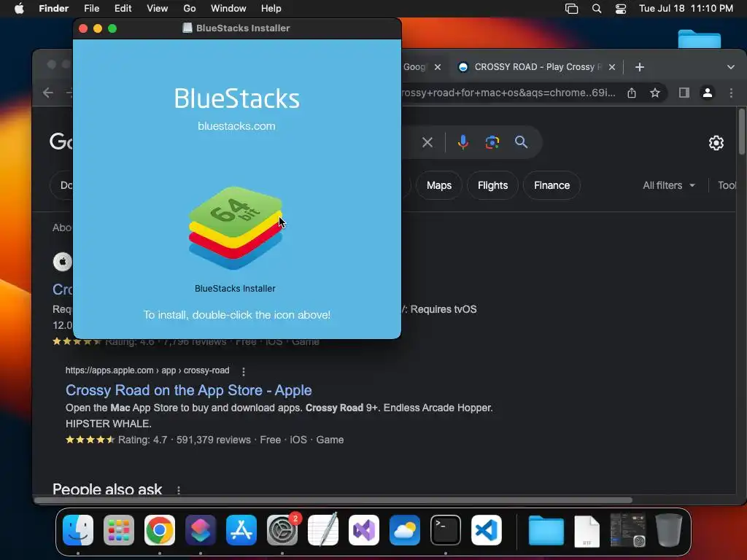Screen dimensions: 747x560
Task: Close the CROSSY ROAD tab
Action: [612, 67]
